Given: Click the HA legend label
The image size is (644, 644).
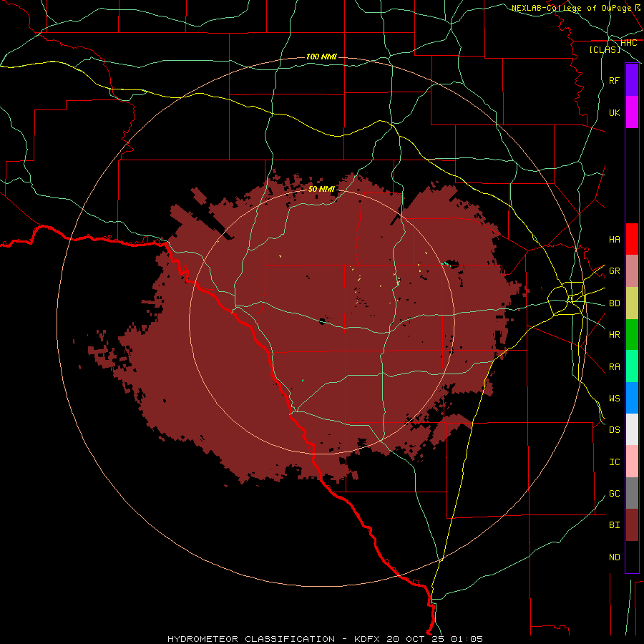Looking at the screenshot, I should click(x=614, y=239).
